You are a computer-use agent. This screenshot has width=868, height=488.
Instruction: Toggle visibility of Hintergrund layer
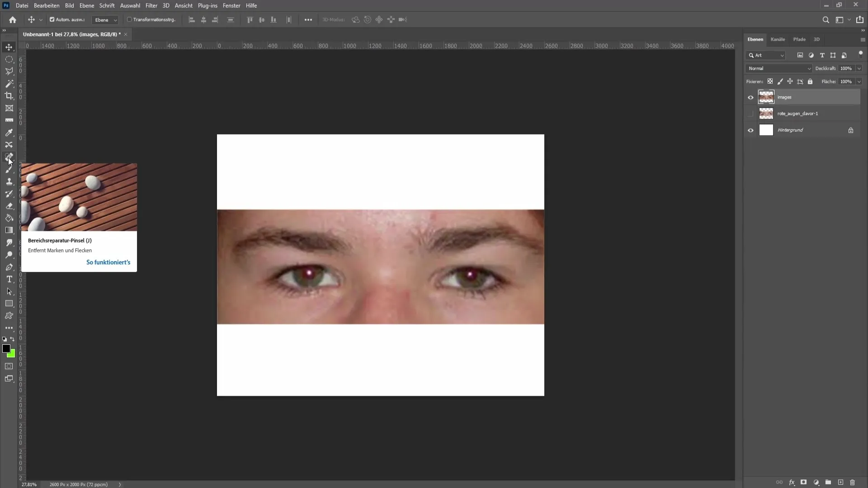pos(750,130)
